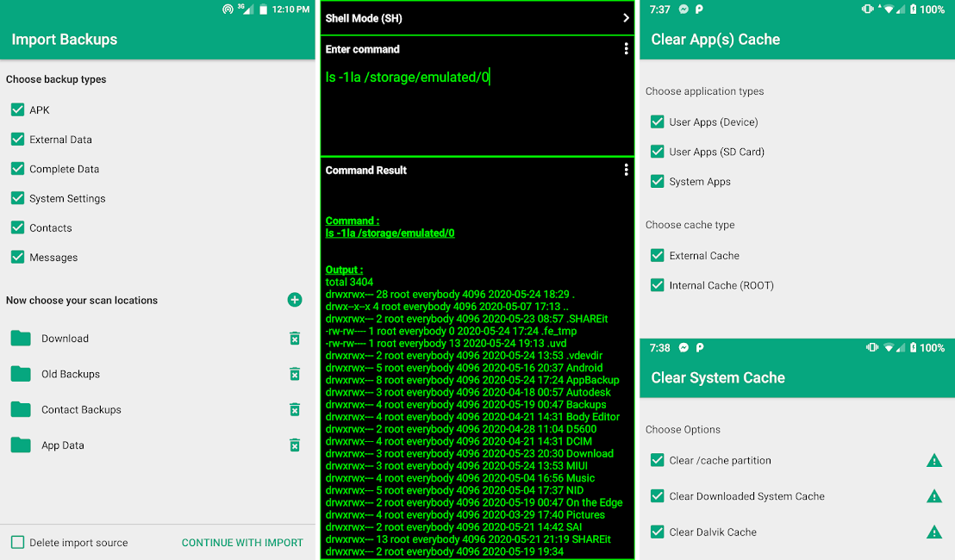Select the Pictures directory output line
The image size is (955, 560).
[x=465, y=514]
